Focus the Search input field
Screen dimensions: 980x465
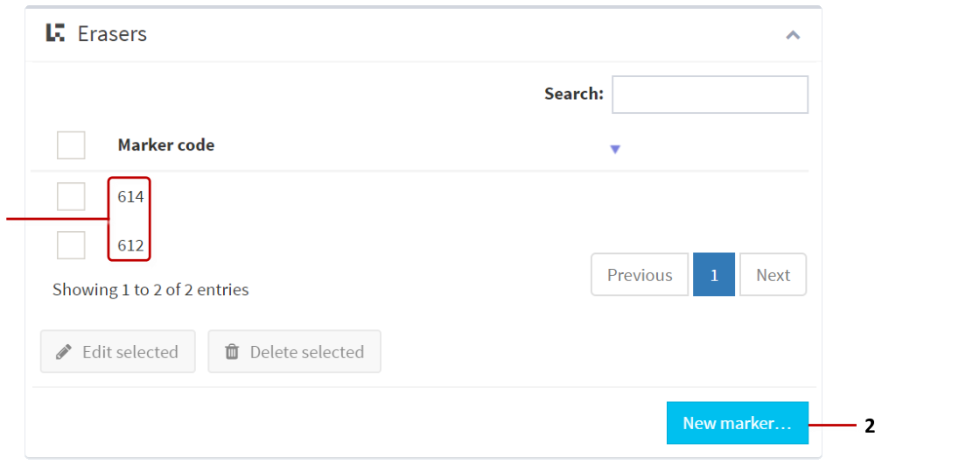point(710,95)
